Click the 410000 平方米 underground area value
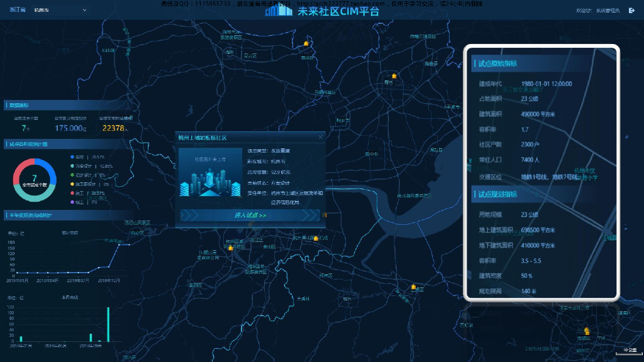Screen dimensions: 644x362 tap(538, 245)
